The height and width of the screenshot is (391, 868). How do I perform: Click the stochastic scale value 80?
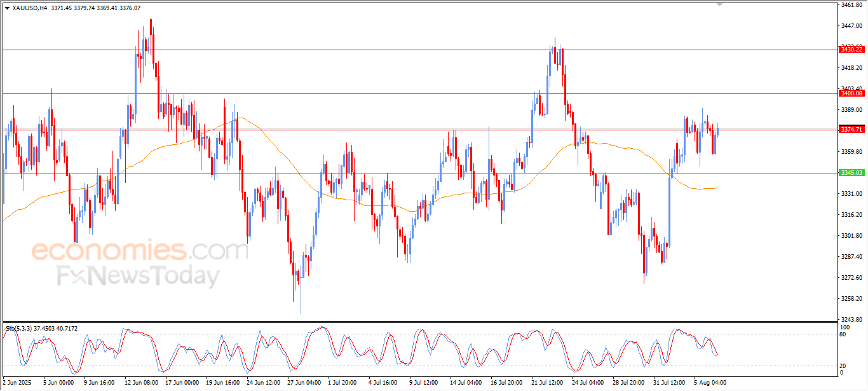tap(842, 334)
